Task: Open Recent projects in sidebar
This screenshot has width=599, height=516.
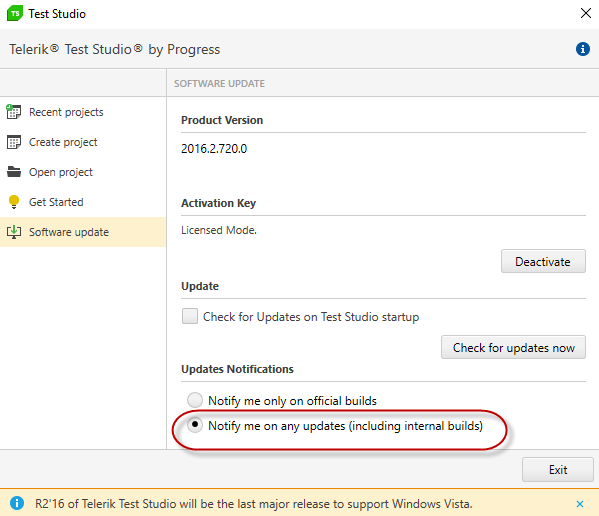Action: coord(83,112)
